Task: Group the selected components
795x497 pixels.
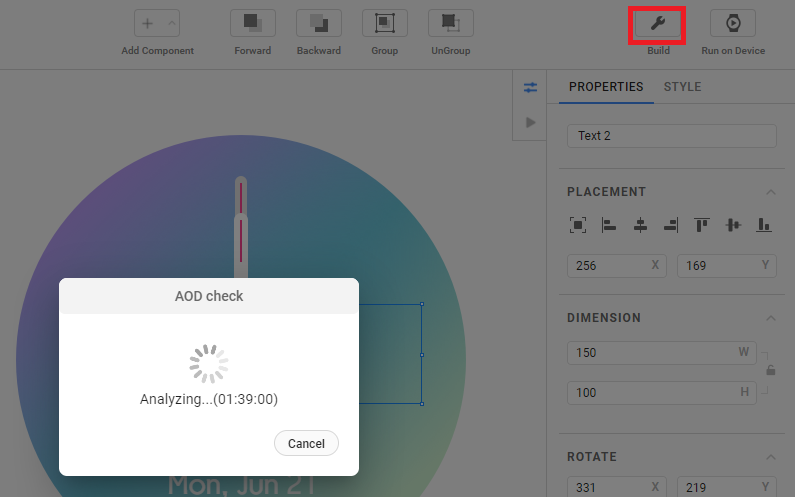Action: point(384,23)
